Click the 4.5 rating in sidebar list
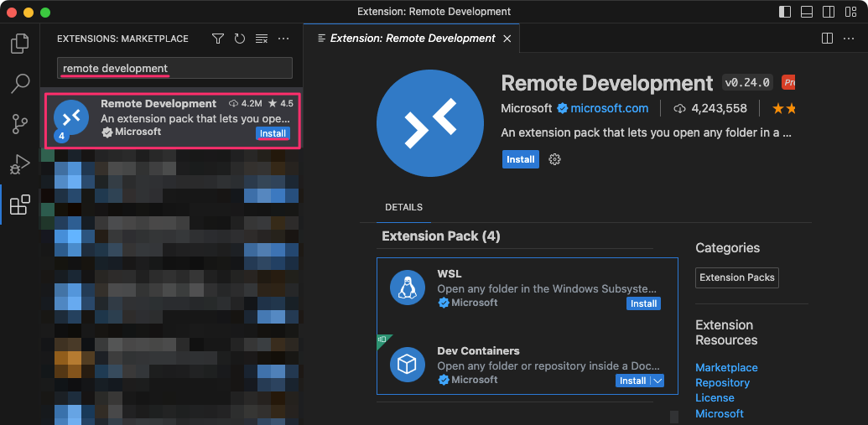The width and height of the screenshot is (868, 425). point(281,103)
